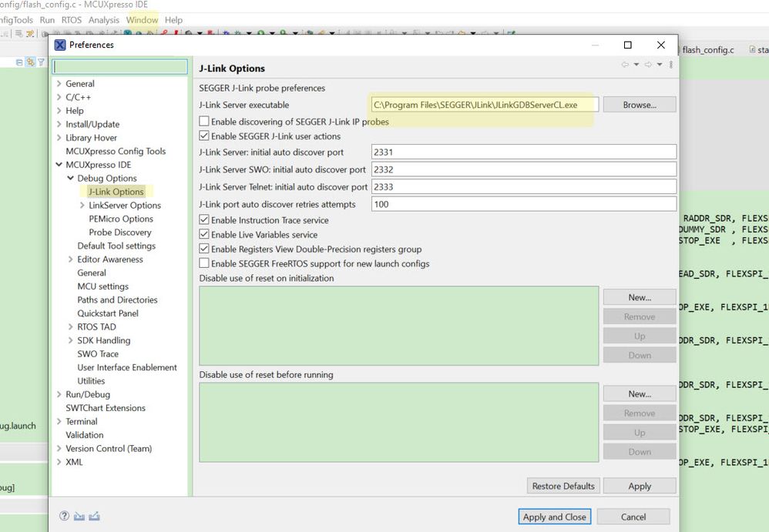769x532 pixels.
Task: Select PEMicro Options in tree
Action: pyautogui.click(x=121, y=219)
